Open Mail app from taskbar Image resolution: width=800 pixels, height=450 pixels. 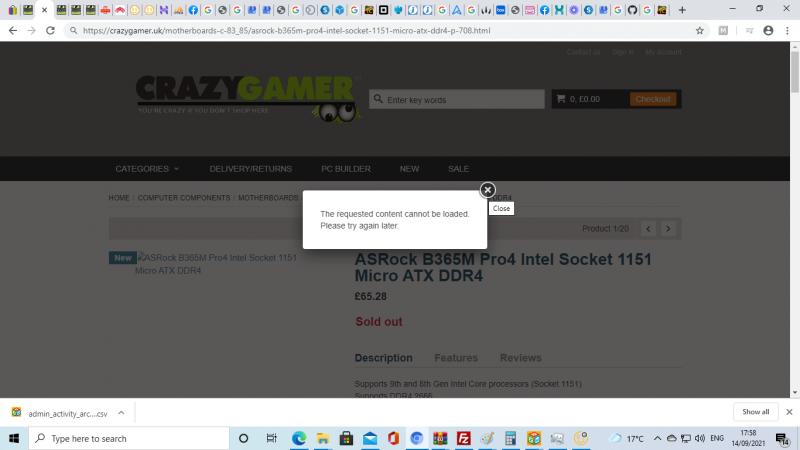[370, 438]
